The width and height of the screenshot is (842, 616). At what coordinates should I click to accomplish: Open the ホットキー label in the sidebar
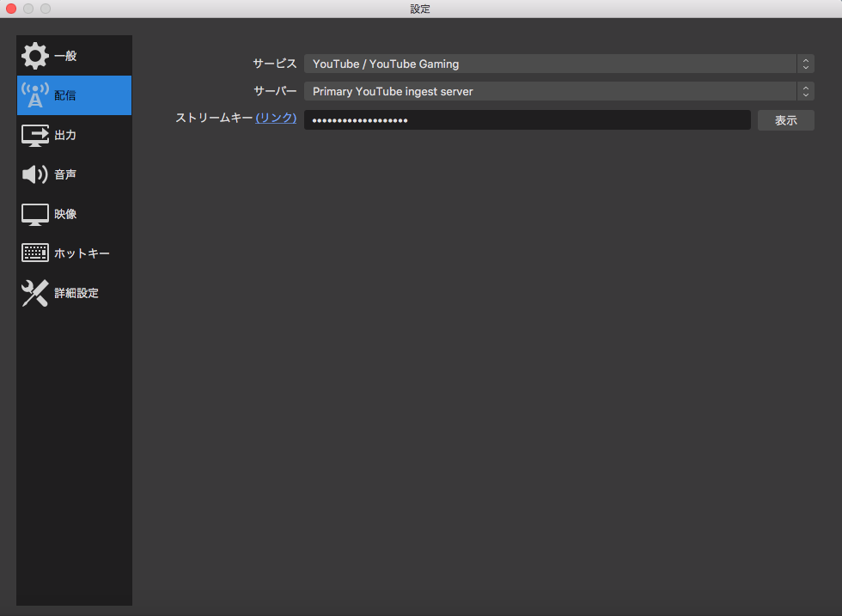point(82,253)
